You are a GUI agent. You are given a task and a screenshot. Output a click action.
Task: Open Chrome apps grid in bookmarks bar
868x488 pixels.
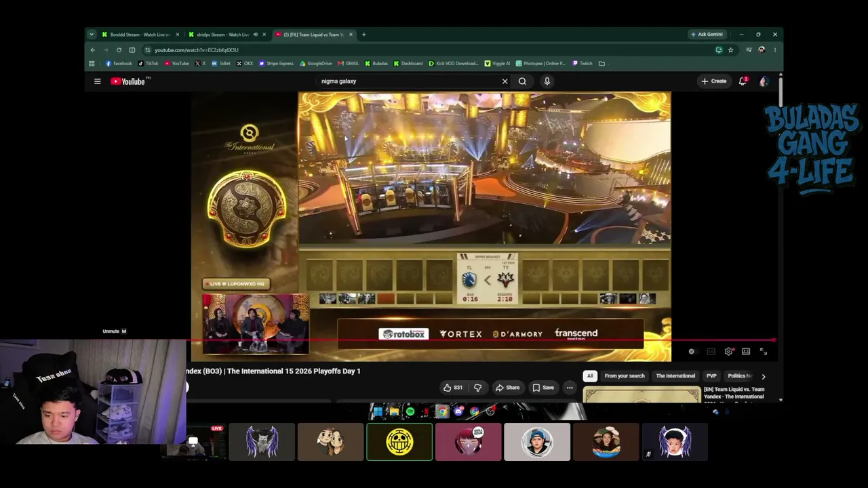pyautogui.click(x=92, y=64)
